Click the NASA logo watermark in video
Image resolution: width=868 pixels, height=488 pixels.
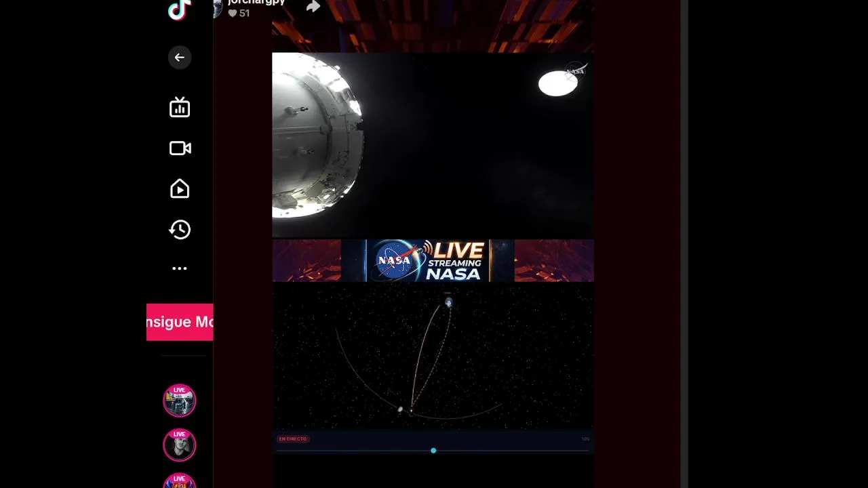pos(575,70)
